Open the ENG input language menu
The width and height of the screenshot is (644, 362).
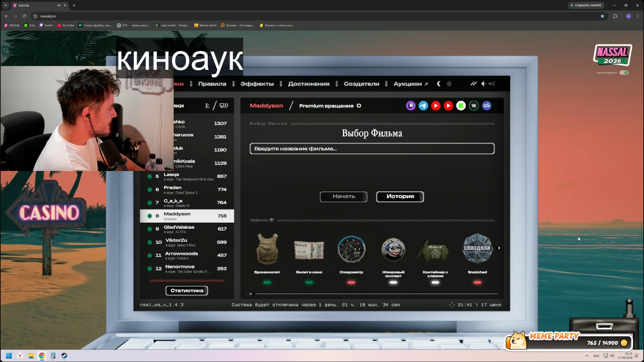coord(596,356)
